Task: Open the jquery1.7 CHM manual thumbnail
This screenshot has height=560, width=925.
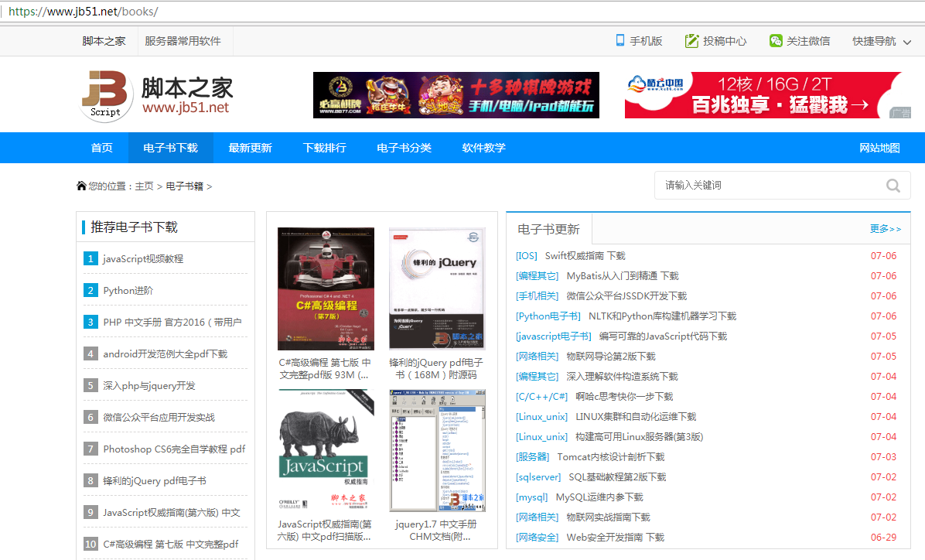Action: coord(437,450)
